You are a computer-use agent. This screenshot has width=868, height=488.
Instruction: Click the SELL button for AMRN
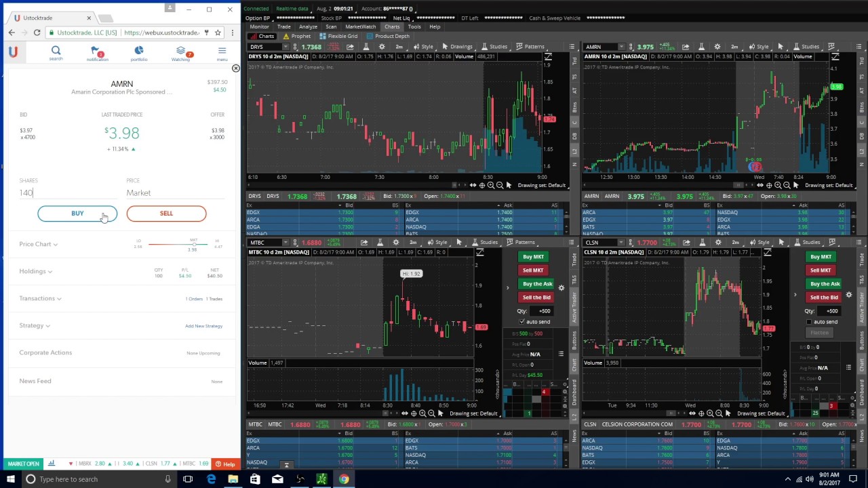166,213
